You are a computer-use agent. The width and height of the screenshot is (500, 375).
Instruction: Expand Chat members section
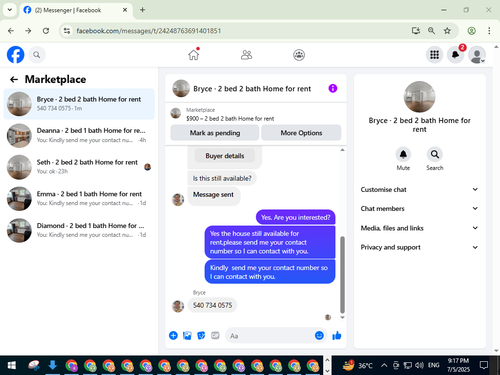pos(419,209)
